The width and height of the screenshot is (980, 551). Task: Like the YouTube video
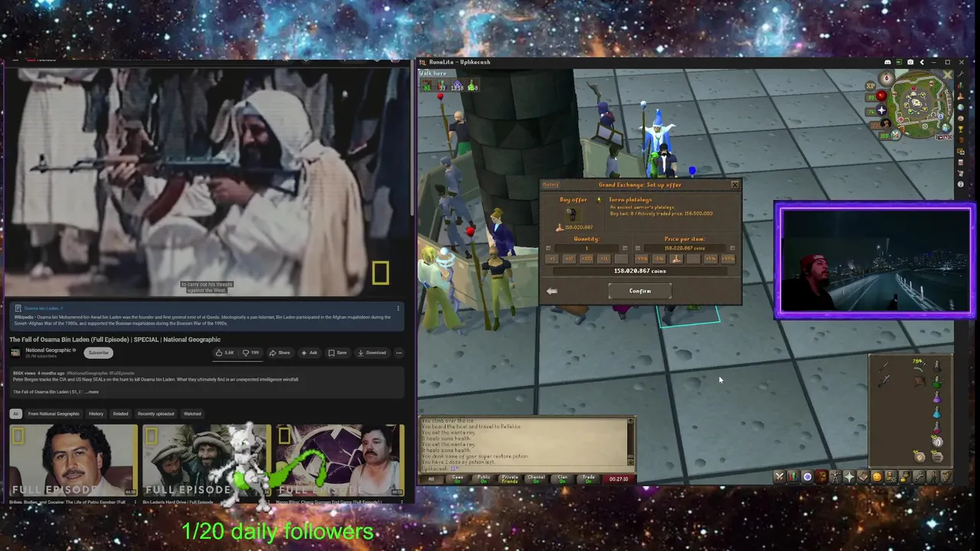[x=224, y=353]
